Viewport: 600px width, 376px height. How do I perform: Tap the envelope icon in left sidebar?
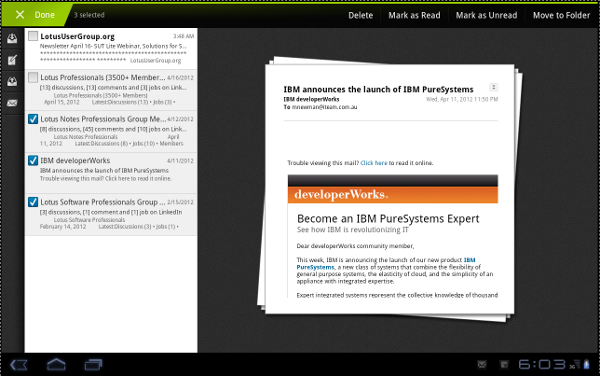pyautogui.click(x=12, y=103)
